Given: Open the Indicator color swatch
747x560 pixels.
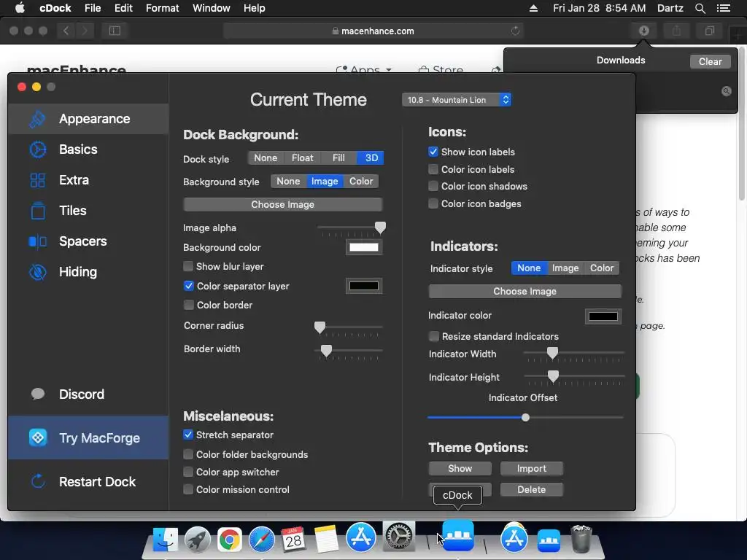Looking at the screenshot, I should pyautogui.click(x=603, y=316).
